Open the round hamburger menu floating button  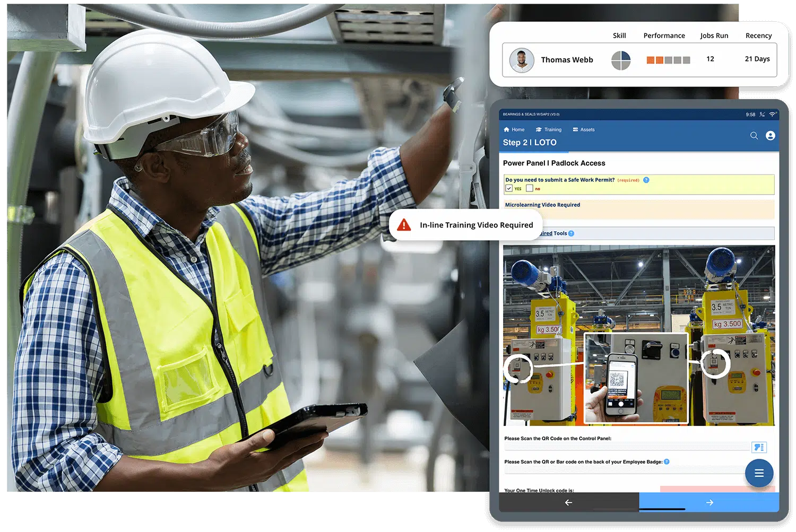(x=759, y=473)
